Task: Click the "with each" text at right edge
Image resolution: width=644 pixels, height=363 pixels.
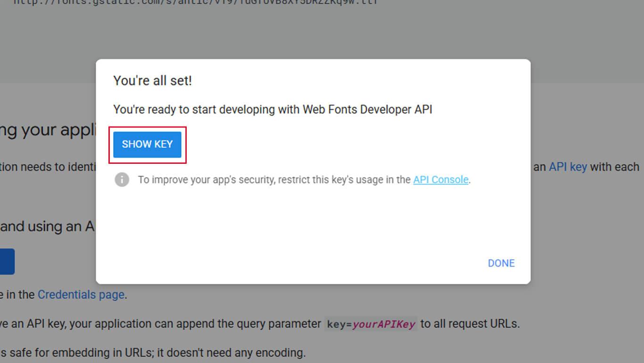Action: 614,167
